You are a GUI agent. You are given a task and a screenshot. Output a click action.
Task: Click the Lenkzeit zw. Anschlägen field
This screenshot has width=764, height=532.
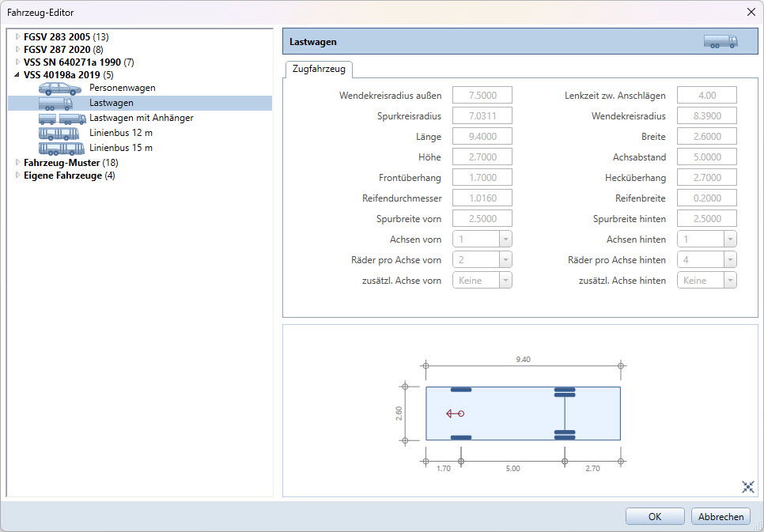click(x=707, y=95)
